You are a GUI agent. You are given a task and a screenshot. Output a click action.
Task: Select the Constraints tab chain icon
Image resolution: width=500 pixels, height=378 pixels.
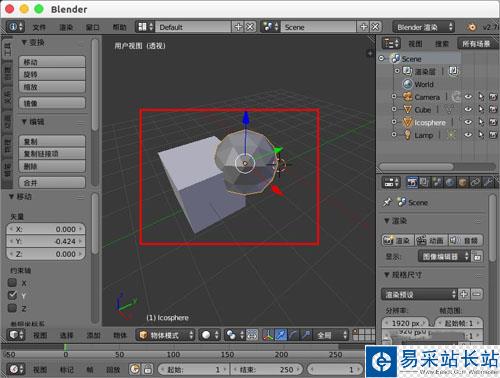tap(475, 182)
